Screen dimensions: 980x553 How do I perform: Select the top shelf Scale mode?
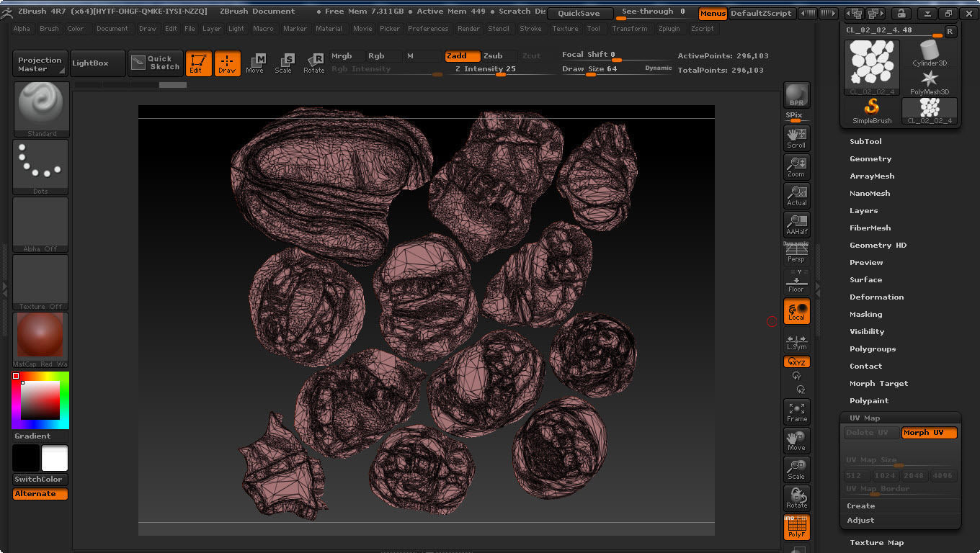[x=284, y=63]
